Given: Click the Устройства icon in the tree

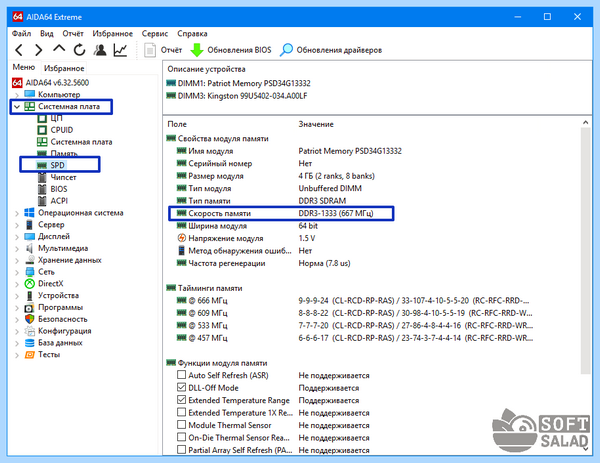Looking at the screenshot, I should click(x=29, y=296).
